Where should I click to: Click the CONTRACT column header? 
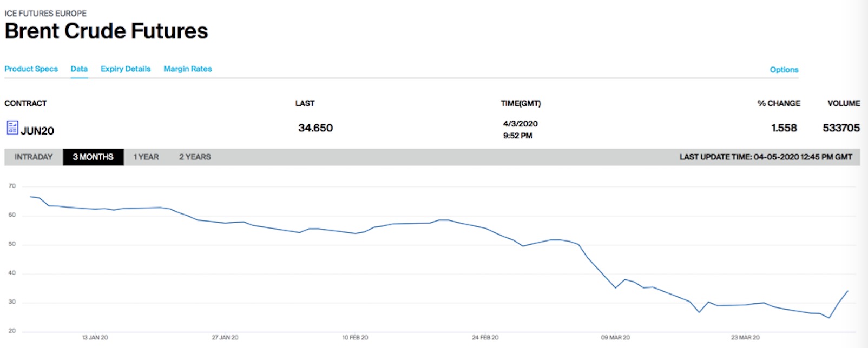pos(25,103)
